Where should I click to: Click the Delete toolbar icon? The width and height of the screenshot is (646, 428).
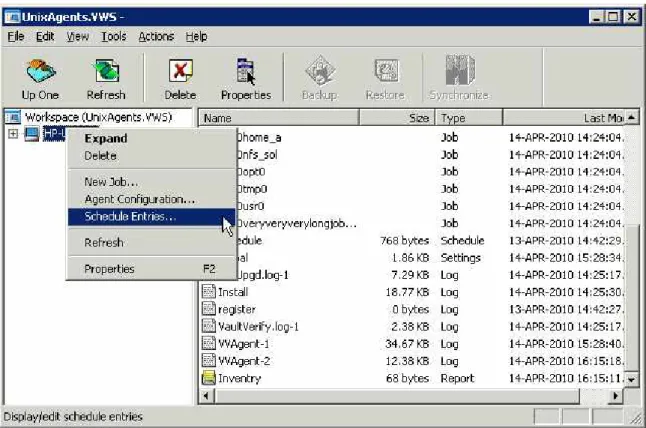coord(180,71)
